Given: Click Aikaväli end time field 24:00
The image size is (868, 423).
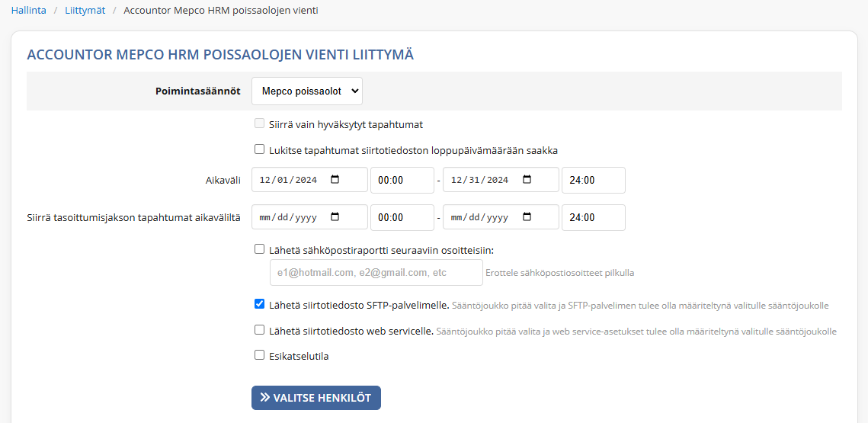Looking at the screenshot, I should click(x=594, y=180).
